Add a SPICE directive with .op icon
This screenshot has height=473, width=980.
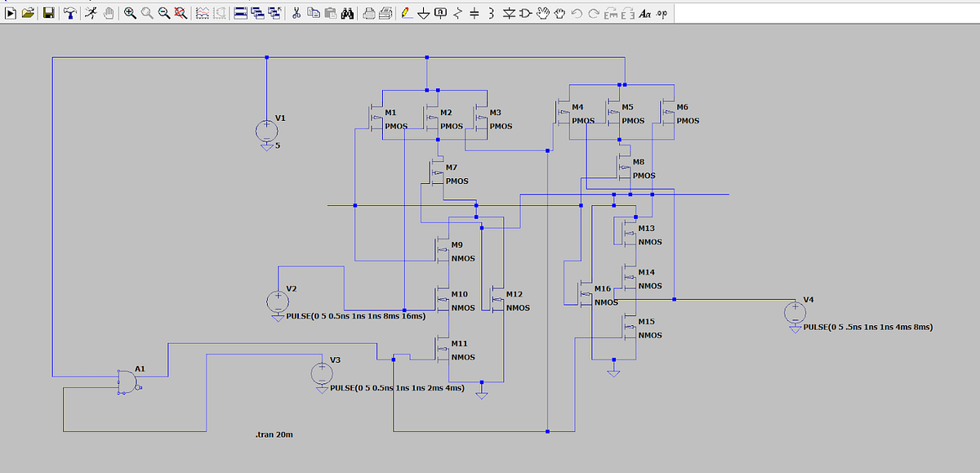tap(661, 11)
